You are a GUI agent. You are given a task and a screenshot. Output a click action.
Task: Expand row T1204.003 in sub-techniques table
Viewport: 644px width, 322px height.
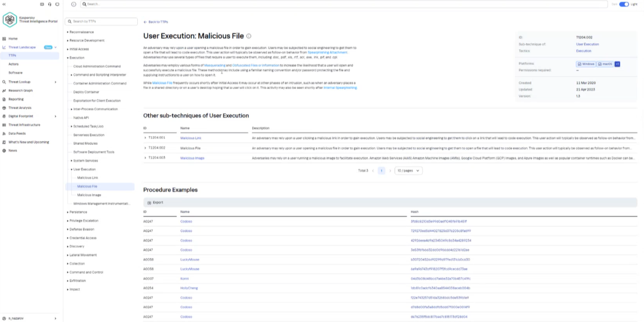(x=146, y=158)
